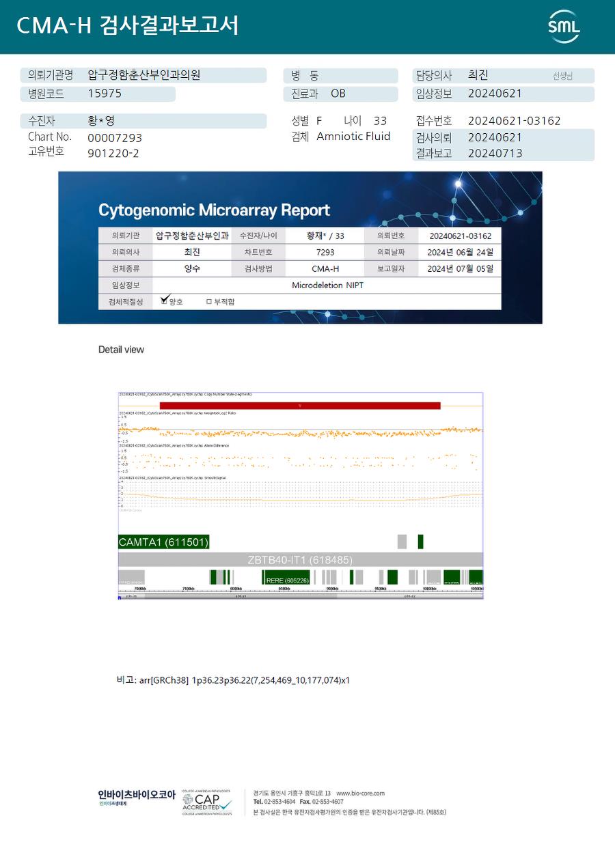Click the 병 동 field label
Viewport: 615px width, 868px height.
tap(305, 75)
